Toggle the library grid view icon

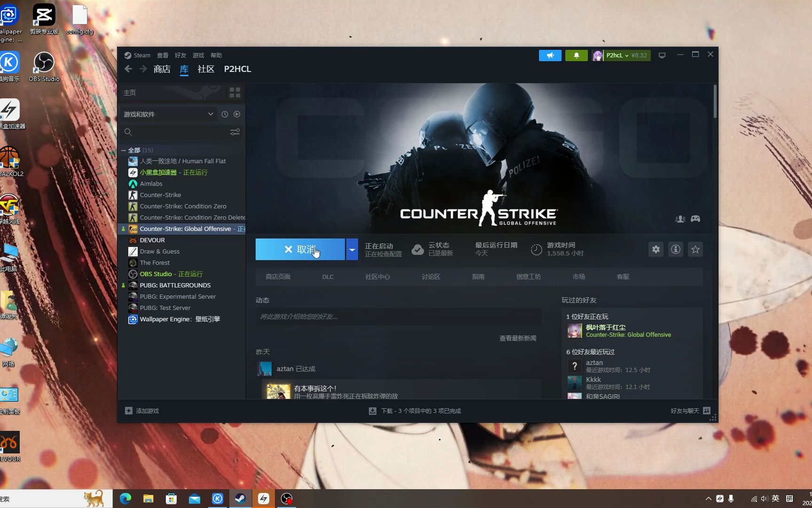(x=235, y=92)
